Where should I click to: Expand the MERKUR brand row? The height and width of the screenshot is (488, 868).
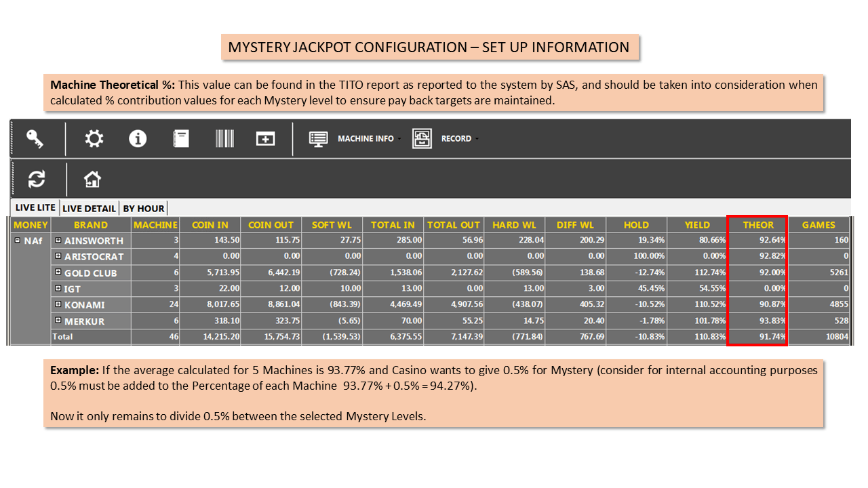[x=58, y=321]
